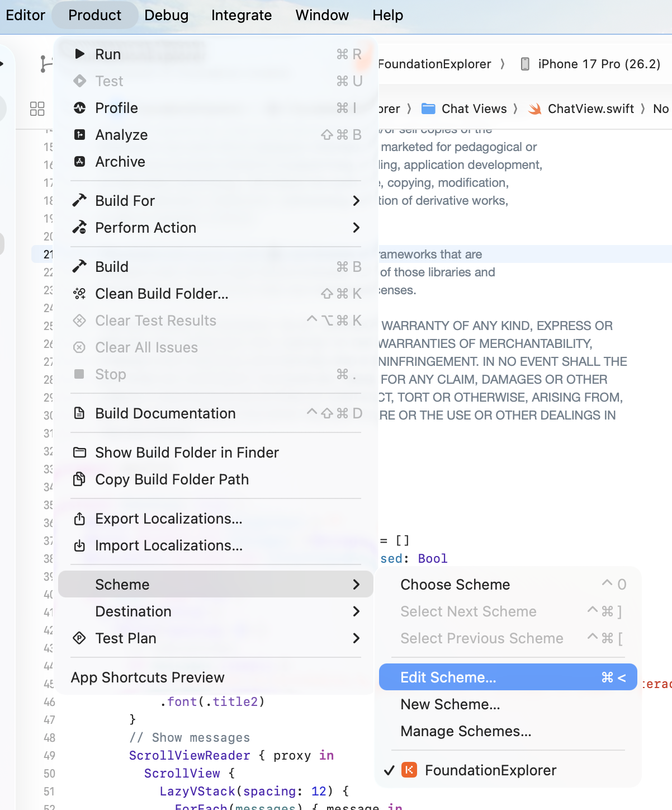672x810 pixels.
Task: Click the Swift file icon for ChatView.swift
Action: (535, 109)
